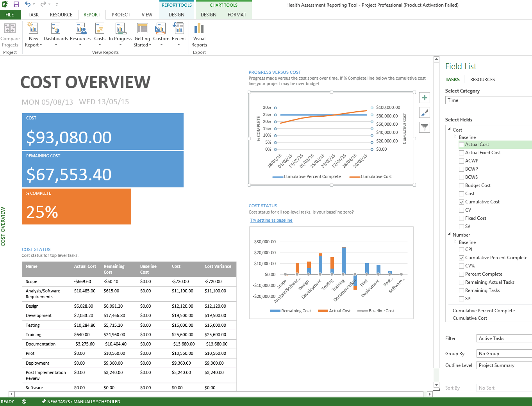Open the undo history dropdown arrow
532x406 pixels.
point(34,5)
